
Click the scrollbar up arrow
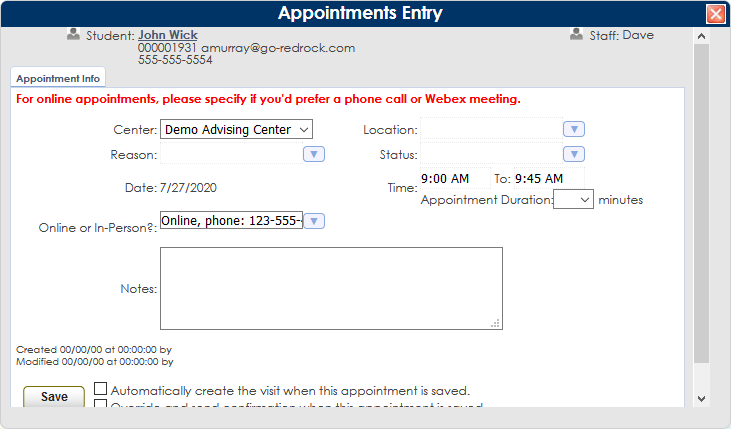[x=701, y=36]
